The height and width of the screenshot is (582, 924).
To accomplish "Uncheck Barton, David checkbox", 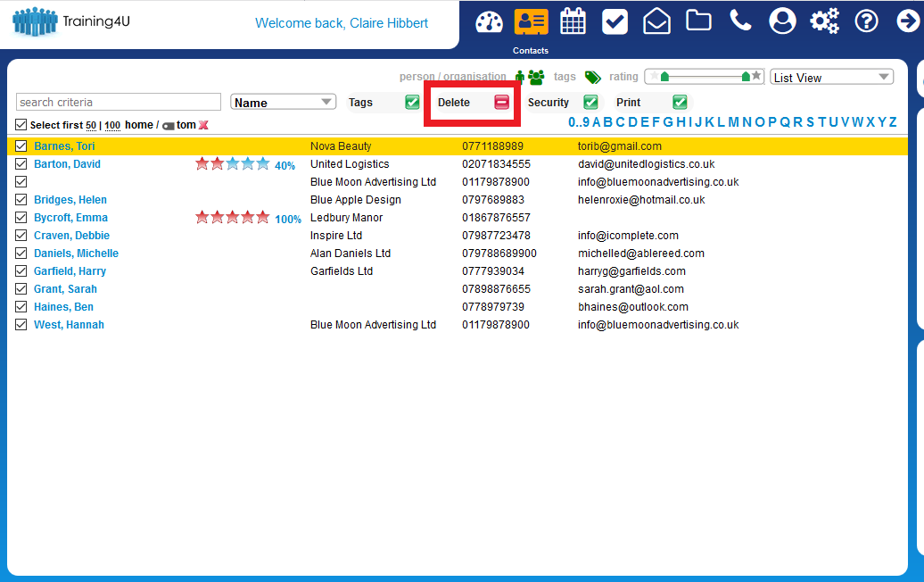I will click(x=21, y=164).
